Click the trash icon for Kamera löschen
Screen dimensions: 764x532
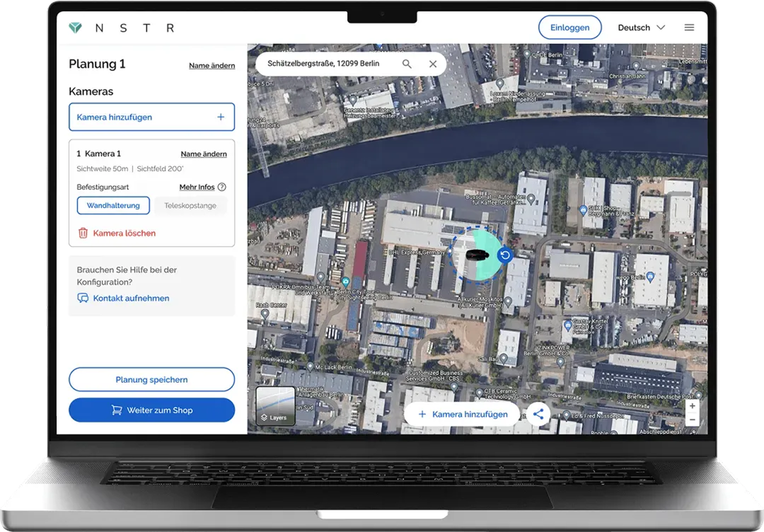pyautogui.click(x=83, y=233)
